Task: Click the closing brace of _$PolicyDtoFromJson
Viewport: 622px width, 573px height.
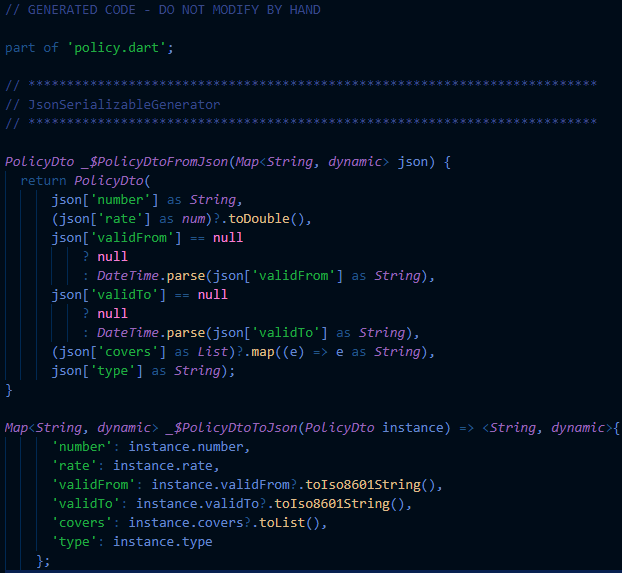Action: pos(9,390)
